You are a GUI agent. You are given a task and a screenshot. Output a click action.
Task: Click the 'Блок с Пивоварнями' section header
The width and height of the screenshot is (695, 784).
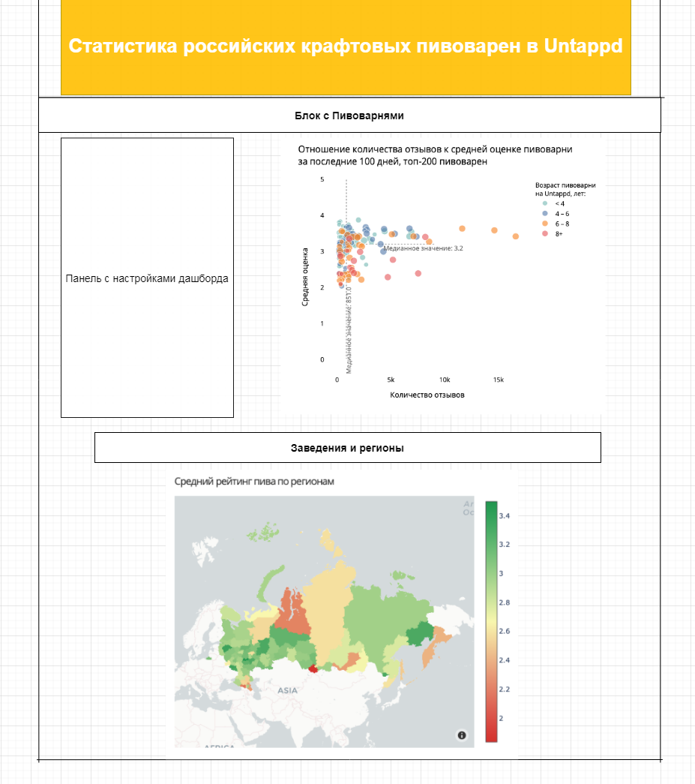349,116
